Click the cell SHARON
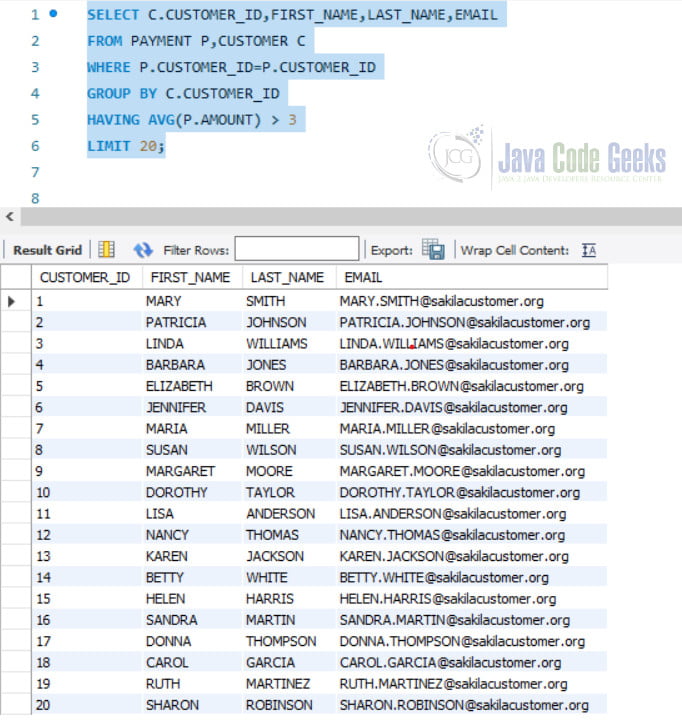682x725 pixels. coord(172,706)
